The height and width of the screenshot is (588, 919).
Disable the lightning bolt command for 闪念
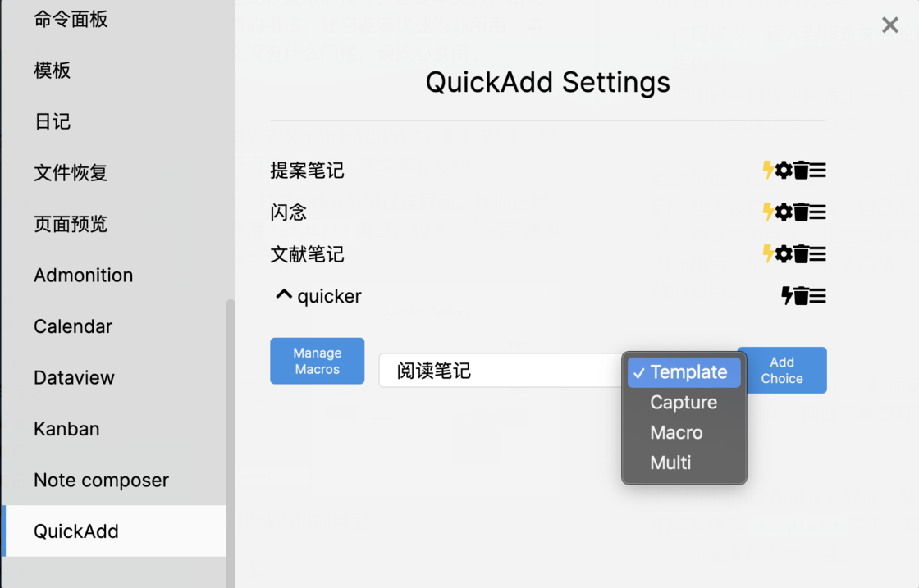(x=768, y=212)
